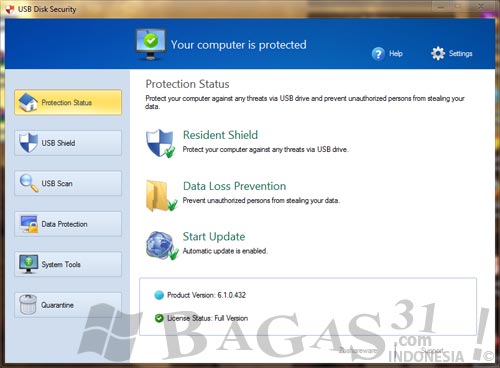Open the USB Scan section
The image size is (500, 368).
(68, 183)
